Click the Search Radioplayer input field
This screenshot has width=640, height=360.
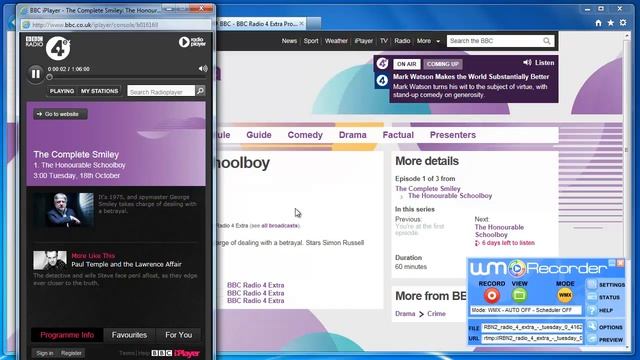(161, 91)
